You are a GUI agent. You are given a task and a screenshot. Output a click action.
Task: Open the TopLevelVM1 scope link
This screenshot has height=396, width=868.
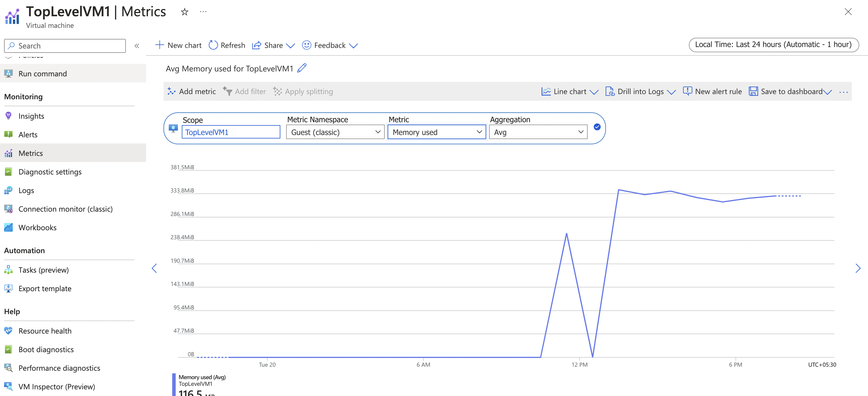click(231, 132)
